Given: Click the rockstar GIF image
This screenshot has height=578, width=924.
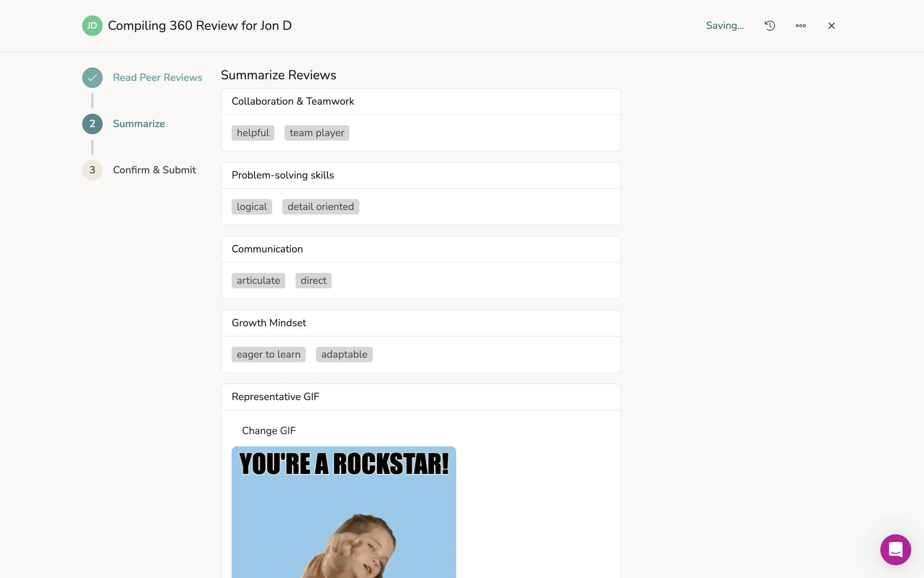Looking at the screenshot, I should pyautogui.click(x=344, y=512).
